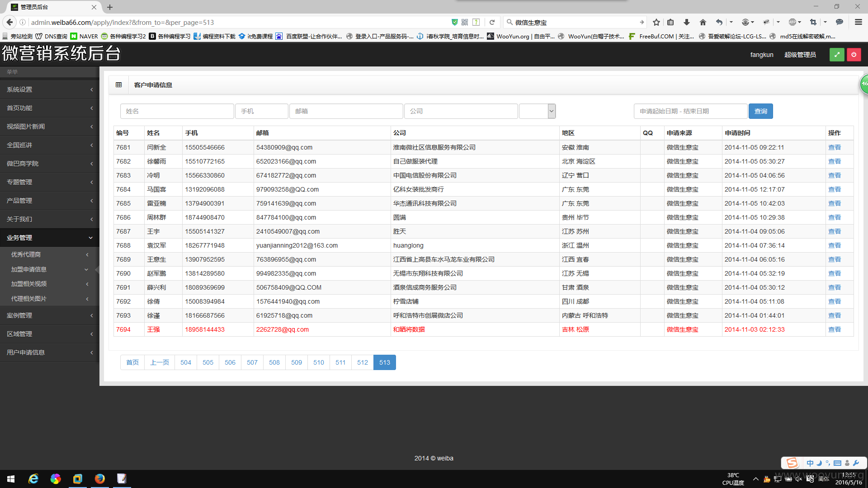Open 专题管理 sidebar menu
Screen dimensions: 868x488
pyautogui.click(x=50, y=182)
